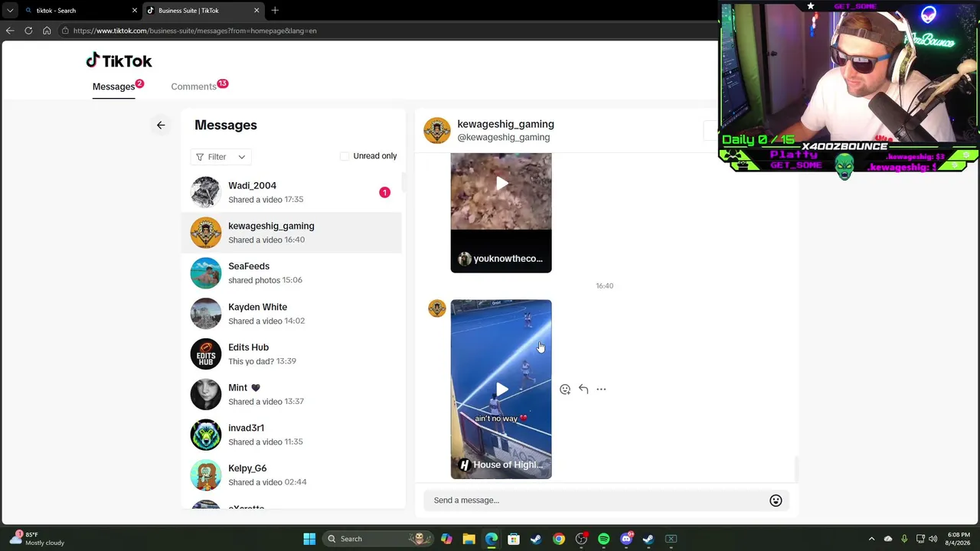The image size is (980, 551).
Task: Switch to the Messages tab
Action: tap(113, 86)
